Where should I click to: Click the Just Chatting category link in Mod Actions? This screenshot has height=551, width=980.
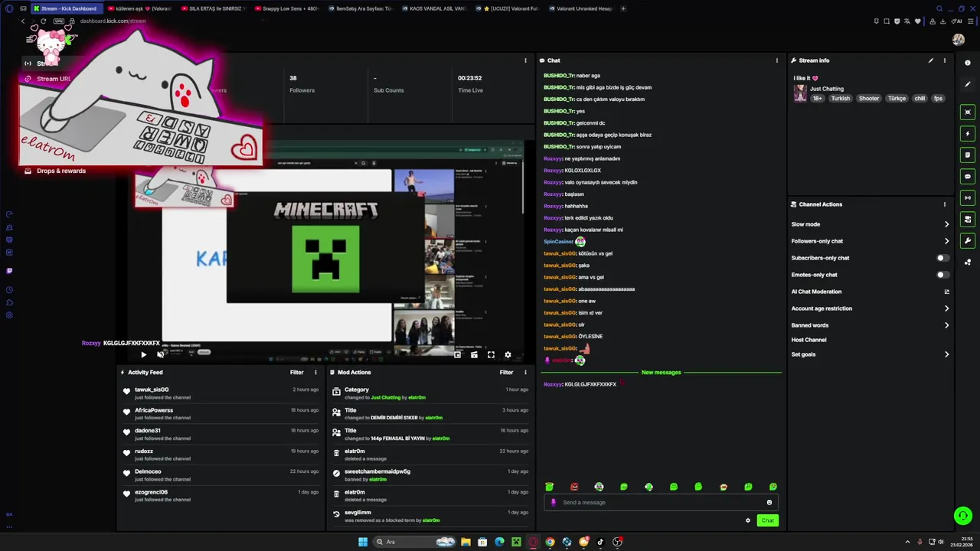(386, 398)
